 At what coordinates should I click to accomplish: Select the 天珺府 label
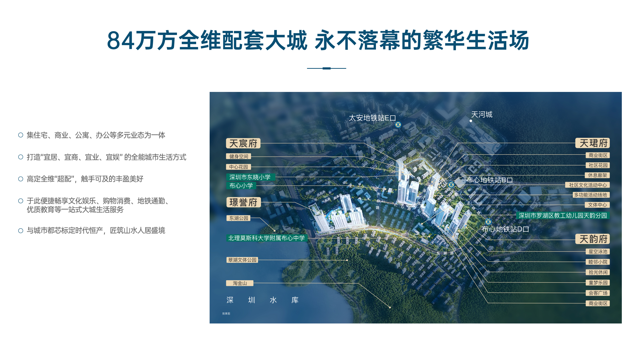click(x=592, y=143)
